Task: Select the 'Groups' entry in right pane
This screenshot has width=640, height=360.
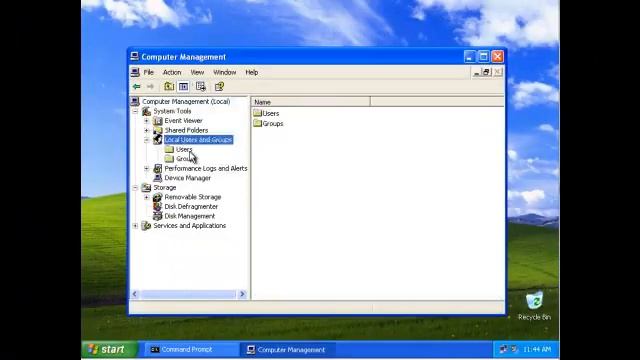Action: [x=273, y=124]
